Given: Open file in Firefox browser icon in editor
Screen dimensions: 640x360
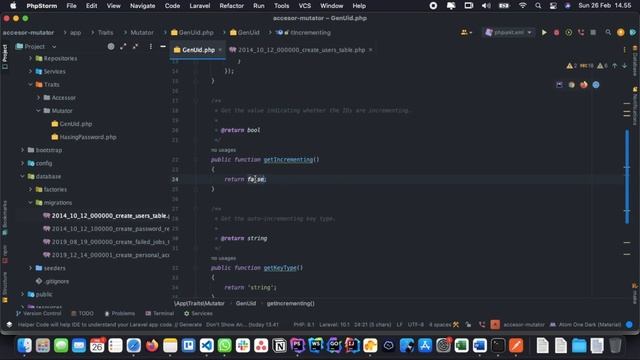Looking at the screenshot, I should point(584,85).
